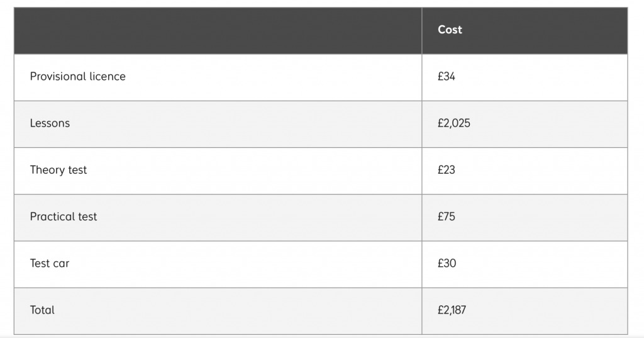Click the £23 theory test cost
This screenshot has height=338, width=644.
[x=446, y=170]
